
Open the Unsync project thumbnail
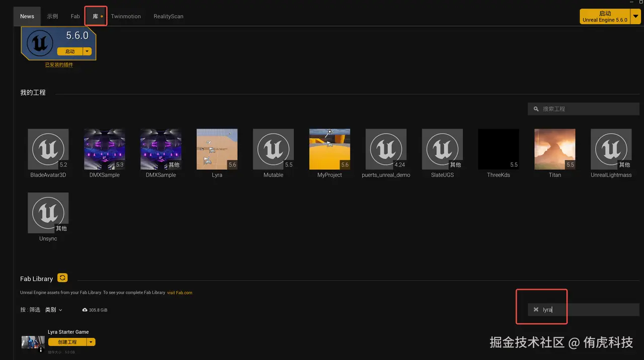(x=48, y=213)
